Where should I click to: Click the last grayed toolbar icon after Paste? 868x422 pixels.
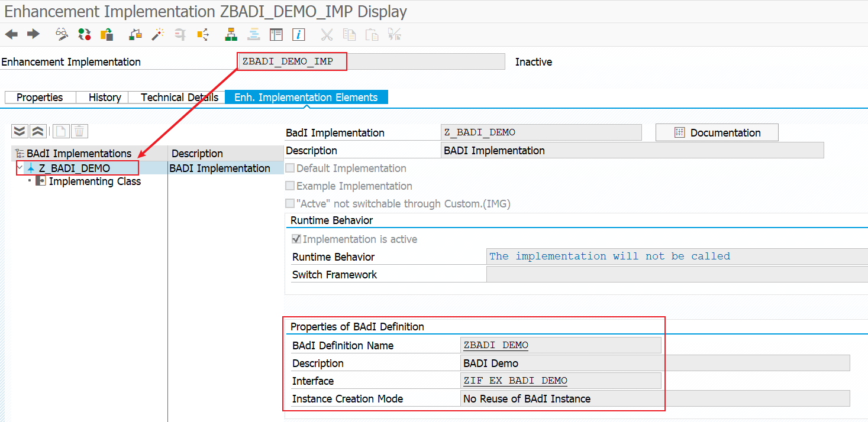(x=394, y=34)
